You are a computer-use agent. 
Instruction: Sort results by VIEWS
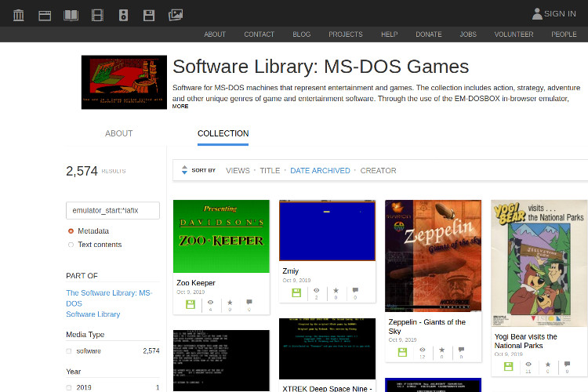238,170
